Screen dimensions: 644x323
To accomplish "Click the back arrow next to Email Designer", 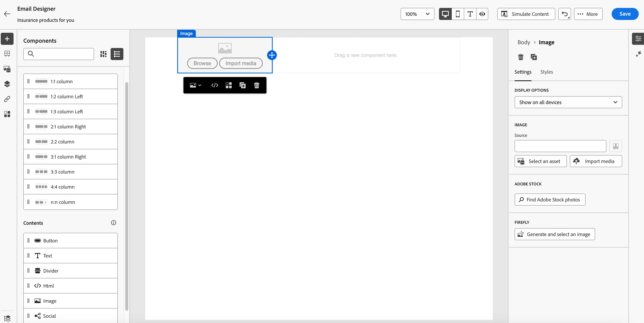I will [7, 14].
